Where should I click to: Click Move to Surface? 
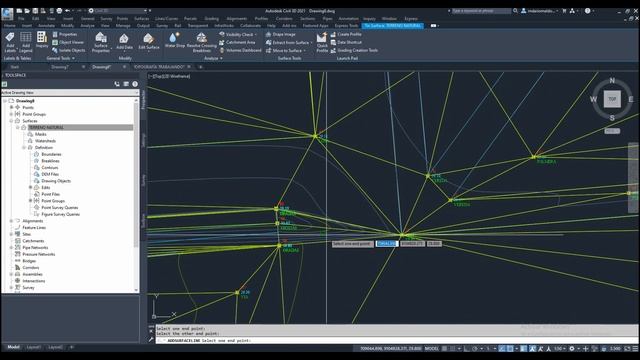point(286,50)
